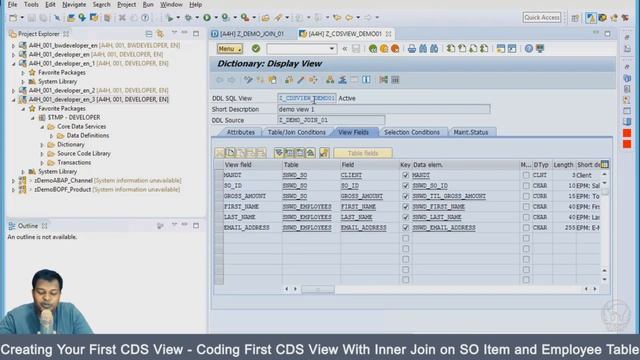
Task: Toggle Key checkbox for MANDT row
Action: coord(405,175)
